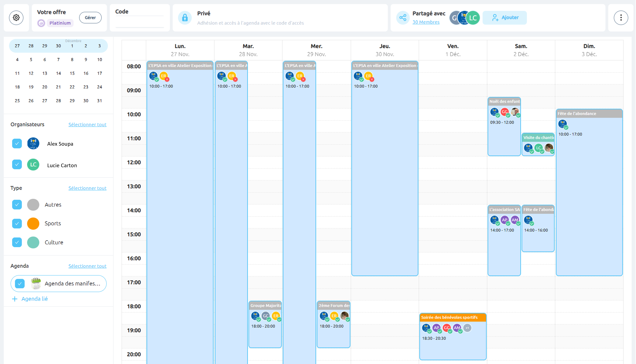Click the blue padlock Privé icon
Viewport: 636px width, 364px height.
pyautogui.click(x=185, y=18)
